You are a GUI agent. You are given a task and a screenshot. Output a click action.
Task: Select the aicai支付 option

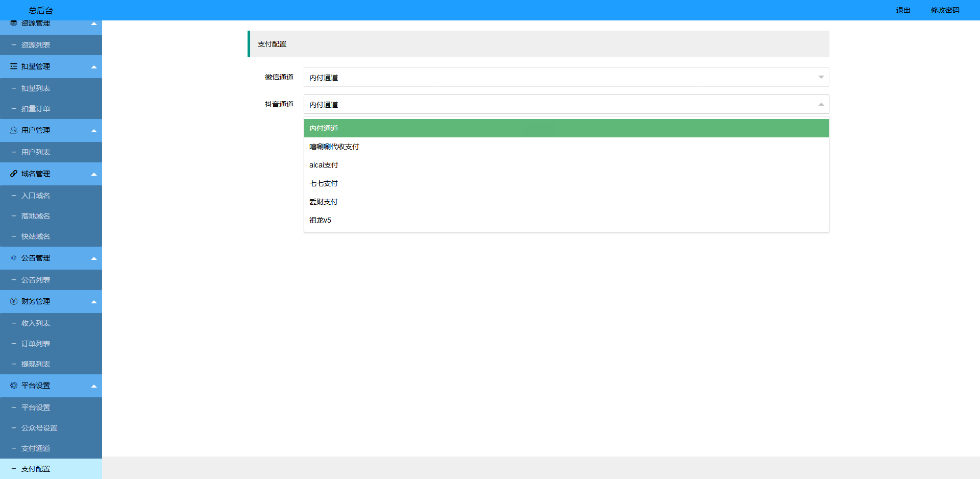pos(324,165)
